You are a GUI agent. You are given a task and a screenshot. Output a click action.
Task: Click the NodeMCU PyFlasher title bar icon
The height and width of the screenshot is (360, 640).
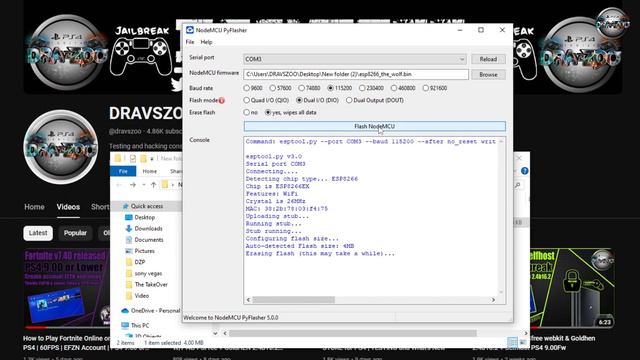(190, 30)
